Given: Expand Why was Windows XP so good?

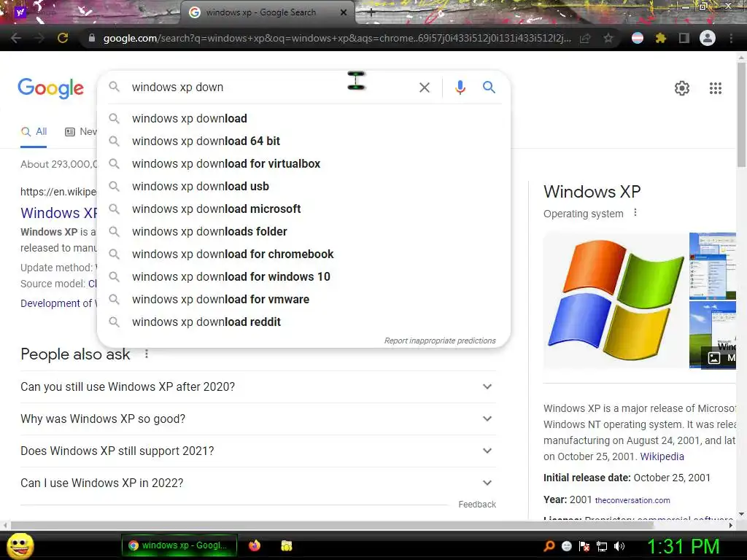Looking at the screenshot, I should tap(258, 419).
